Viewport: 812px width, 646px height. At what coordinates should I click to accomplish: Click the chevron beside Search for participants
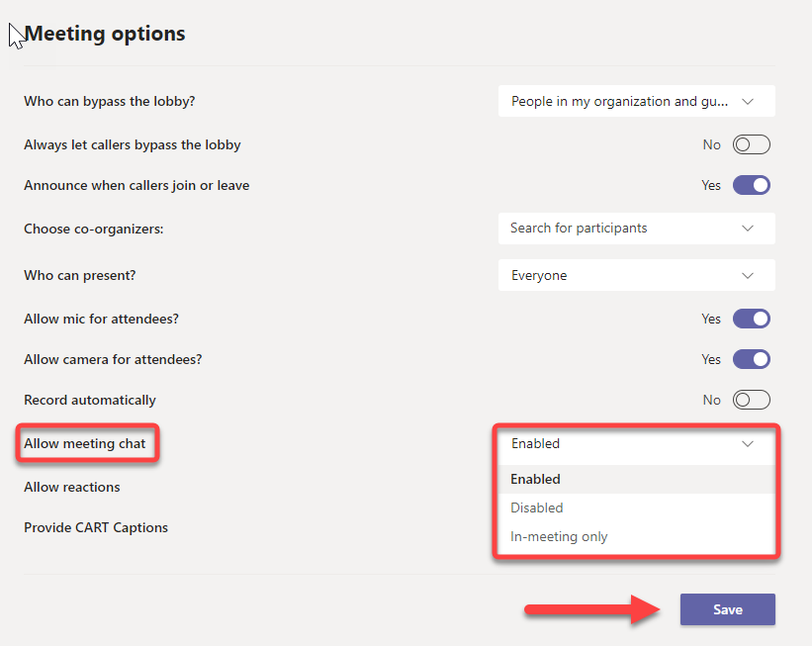point(748,228)
